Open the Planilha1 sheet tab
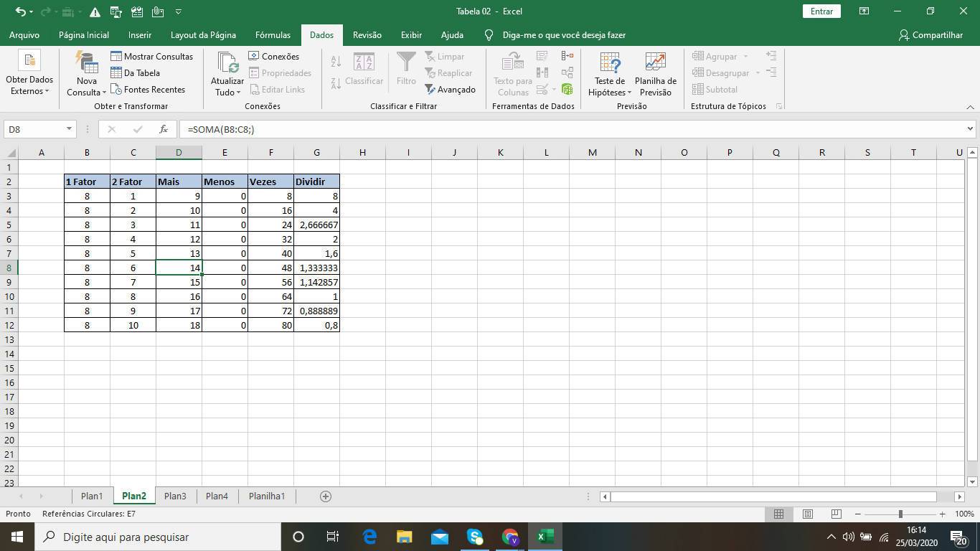The width and height of the screenshot is (980, 551). pos(267,496)
